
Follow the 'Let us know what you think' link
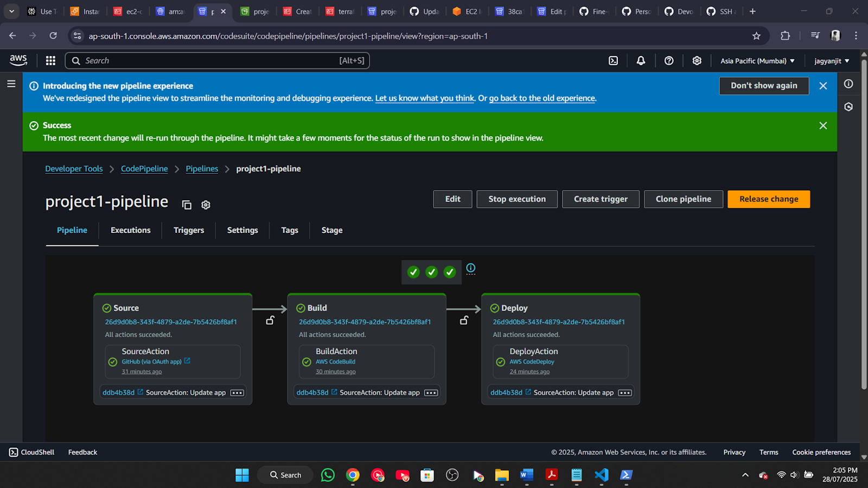click(x=425, y=98)
